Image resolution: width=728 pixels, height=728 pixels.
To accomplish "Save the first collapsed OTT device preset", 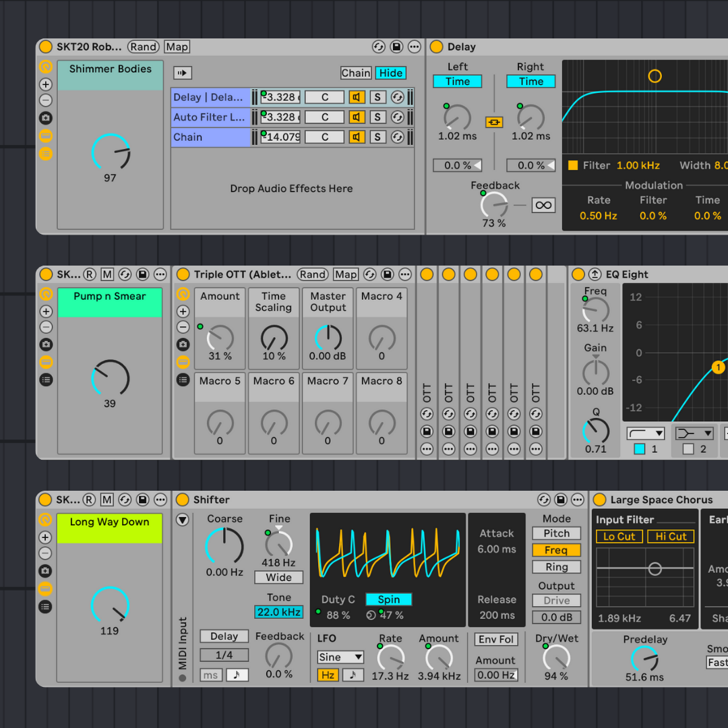I will [x=427, y=431].
